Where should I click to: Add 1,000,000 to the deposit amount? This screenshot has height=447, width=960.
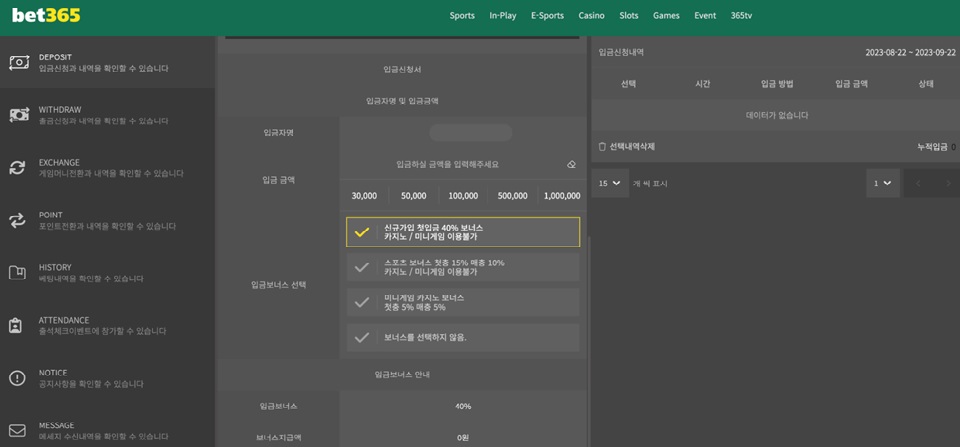[x=562, y=196]
